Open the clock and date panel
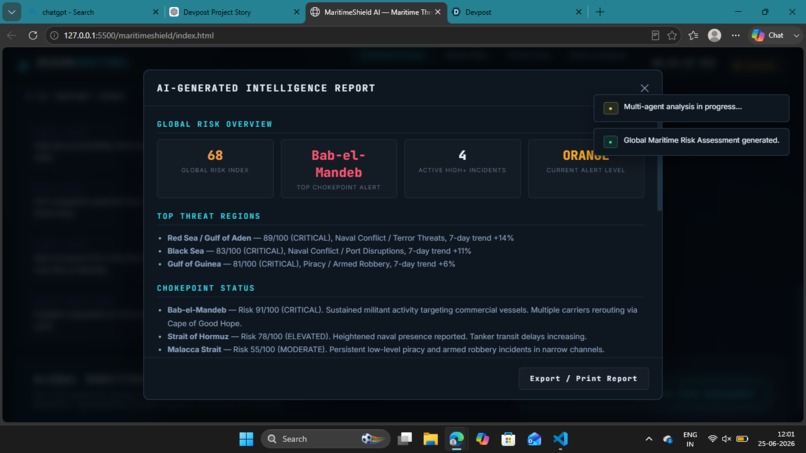The width and height of the screenshot is (806, 453). [776, 439]
